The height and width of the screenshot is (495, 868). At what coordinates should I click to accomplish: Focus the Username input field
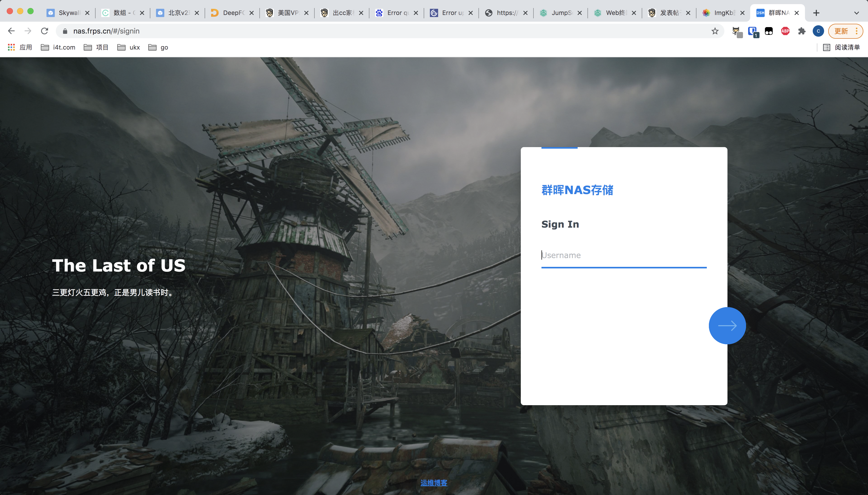(x=624, y=255)
